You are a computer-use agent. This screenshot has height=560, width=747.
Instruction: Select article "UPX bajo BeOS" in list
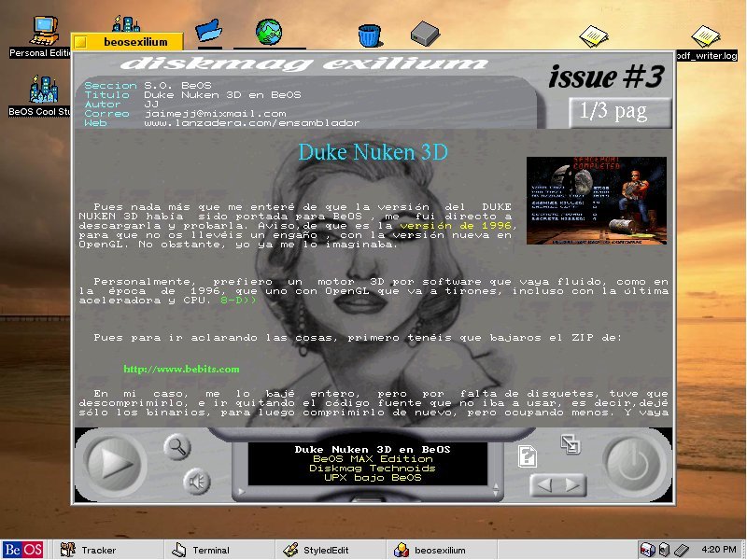coord(373,478)
